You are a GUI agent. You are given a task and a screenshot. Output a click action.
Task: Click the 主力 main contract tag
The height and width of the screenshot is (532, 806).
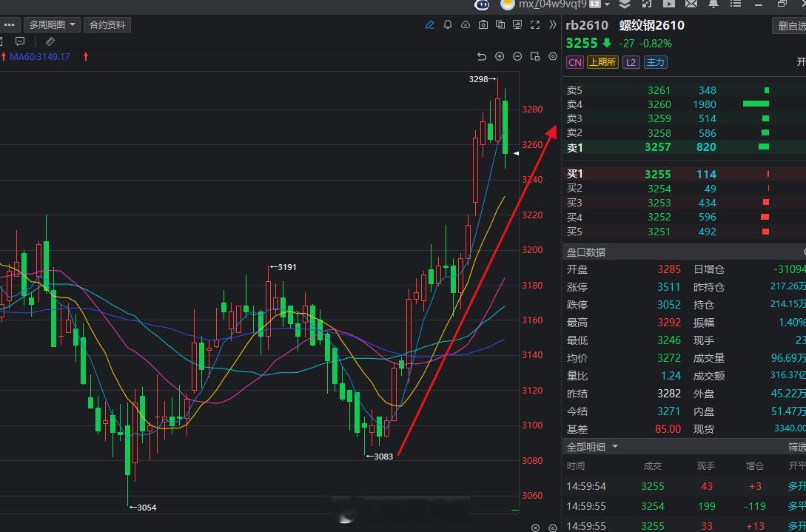click(656, 62)
